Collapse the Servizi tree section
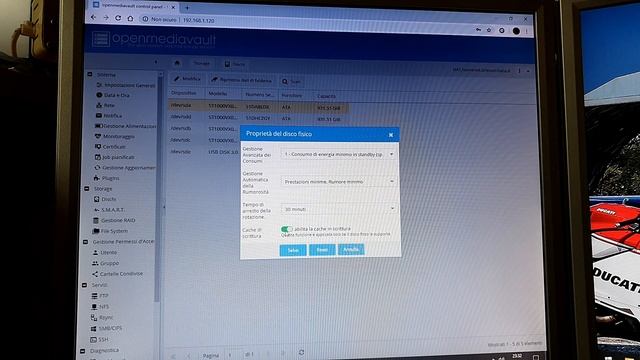Viewport: 640px width, 360px height. coord(84,285)
